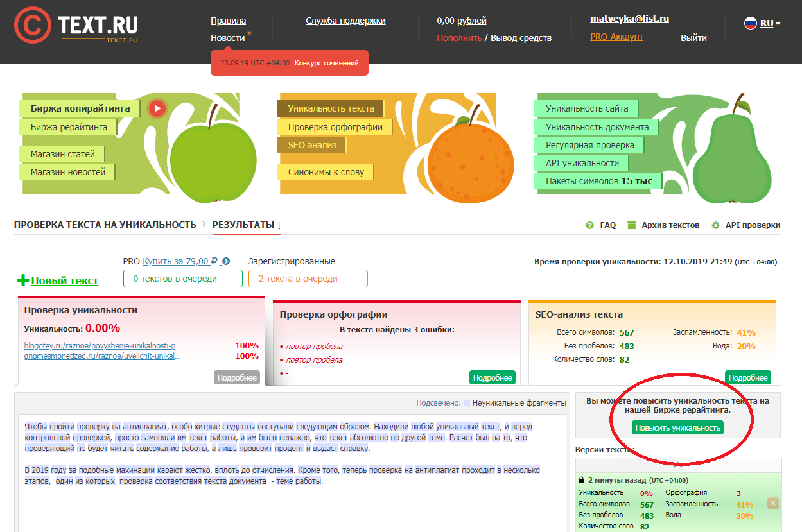Open Регулярная проверка menu item
This screenshot has height=532, width=802.
[590, 145]
